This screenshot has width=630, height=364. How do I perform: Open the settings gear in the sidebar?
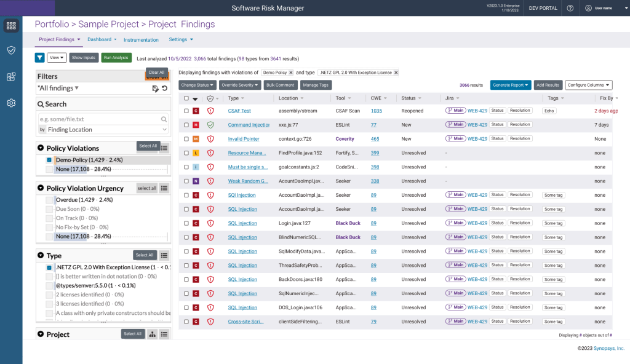(11, 103)
